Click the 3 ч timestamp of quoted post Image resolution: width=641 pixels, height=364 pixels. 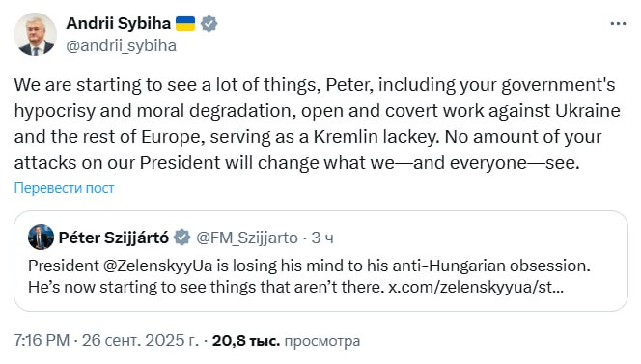pyautogui.click(x=322, y=238)
